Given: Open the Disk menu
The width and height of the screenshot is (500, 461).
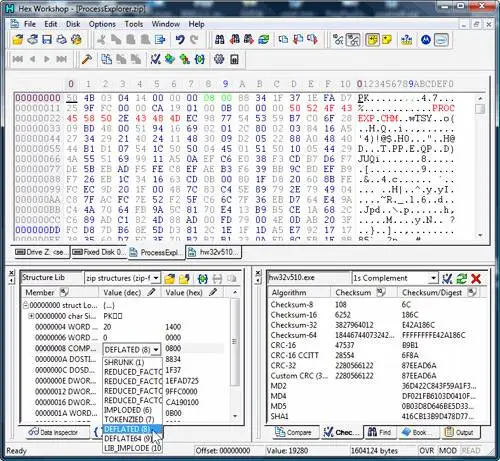Looking at the screenshot, I should coord(73,24).
